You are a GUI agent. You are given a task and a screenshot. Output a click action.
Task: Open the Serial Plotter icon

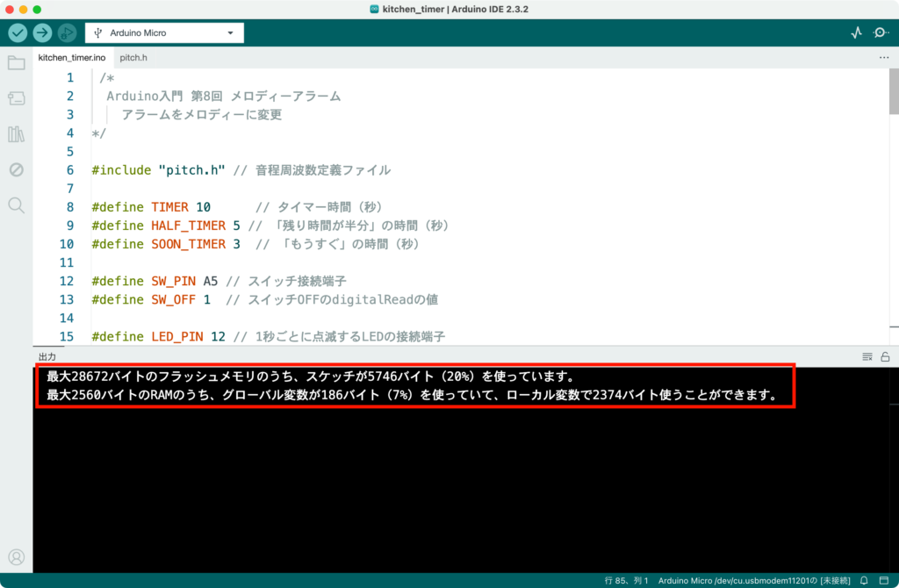[x=857, y=32]
